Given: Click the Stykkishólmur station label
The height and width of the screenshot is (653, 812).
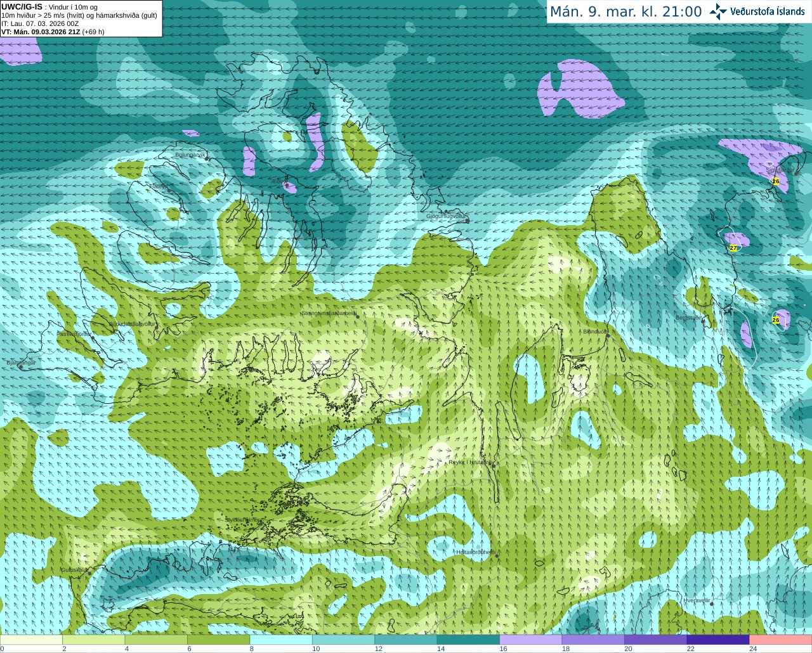Looking at the screenshot, I should [x=243, y=520].
